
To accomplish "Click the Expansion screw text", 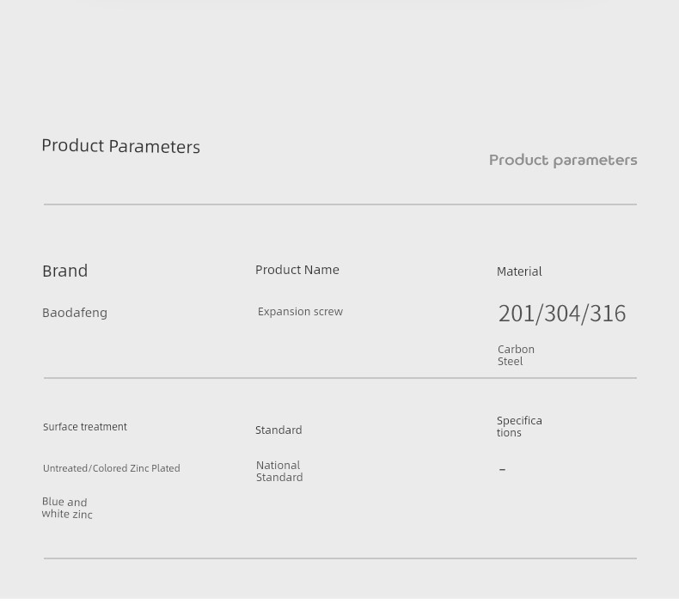I will [300, 312].
